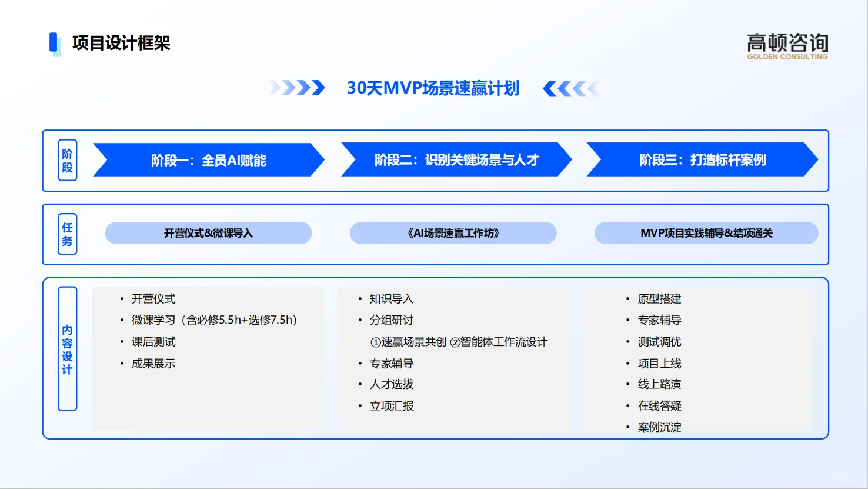Expand the 阶段 side label panel
This screenshot has height=489, width=868.
click(66, 160)
